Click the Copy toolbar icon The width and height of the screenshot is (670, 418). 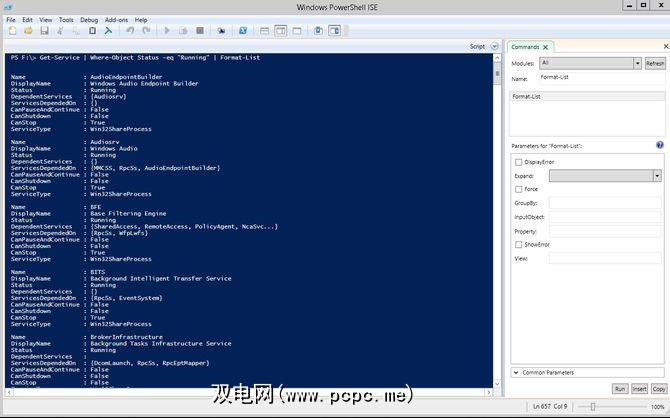(x=76, y=31)
